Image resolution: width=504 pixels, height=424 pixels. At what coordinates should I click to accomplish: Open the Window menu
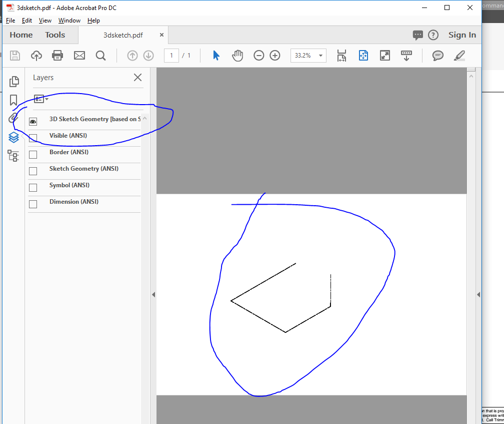pyautogui.click(x=69, y=21)
